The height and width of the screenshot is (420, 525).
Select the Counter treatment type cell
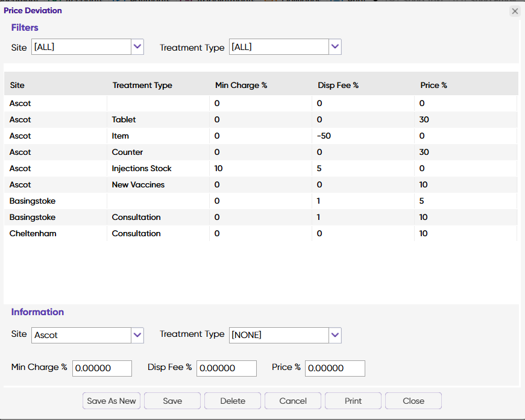tap(159, 152)
